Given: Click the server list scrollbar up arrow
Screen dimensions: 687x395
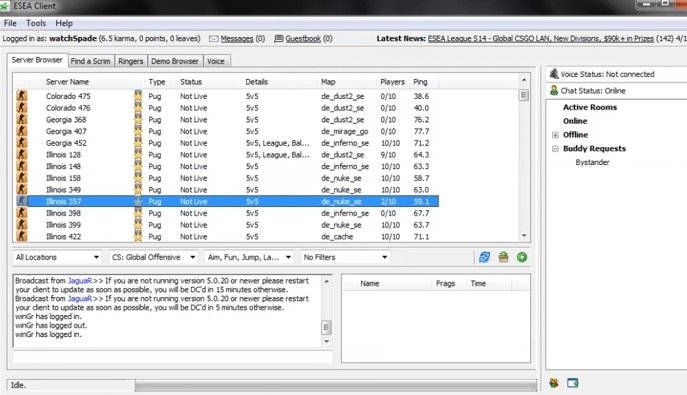Looking at the screenshot, I should [524, 80].
